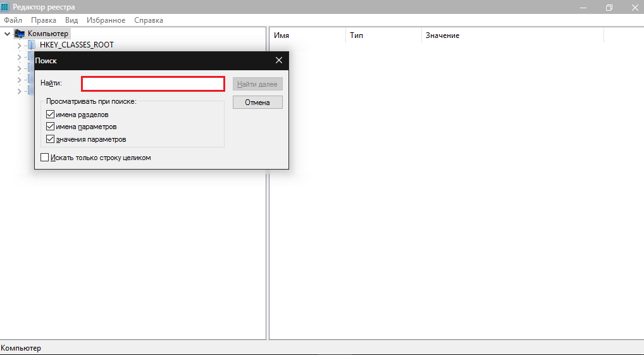Click the Компьютер computer icon

(20, 34)
